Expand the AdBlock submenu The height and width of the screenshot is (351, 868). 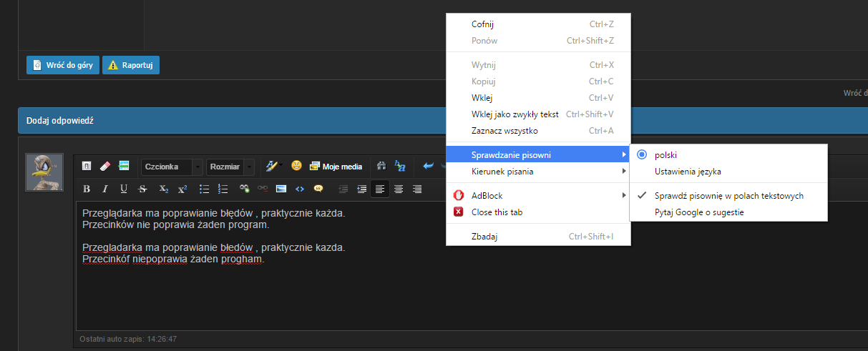(x=538, y=195)
